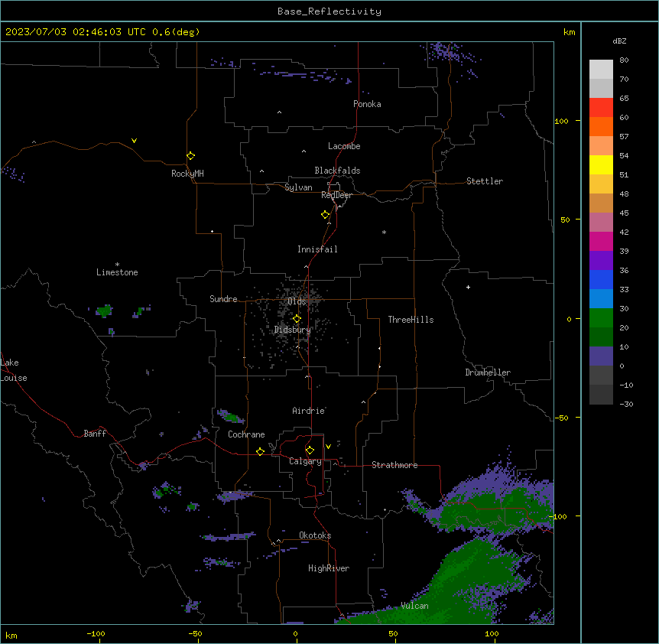659x644 pixels.
Task: Click the ThreeHills label
Action: click(x=411, y=320)
